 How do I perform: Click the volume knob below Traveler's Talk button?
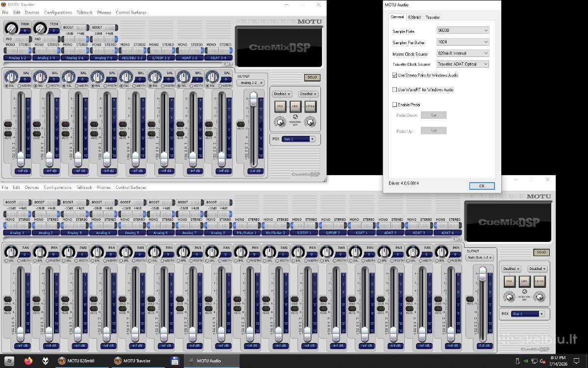click(x=280, y=121)
